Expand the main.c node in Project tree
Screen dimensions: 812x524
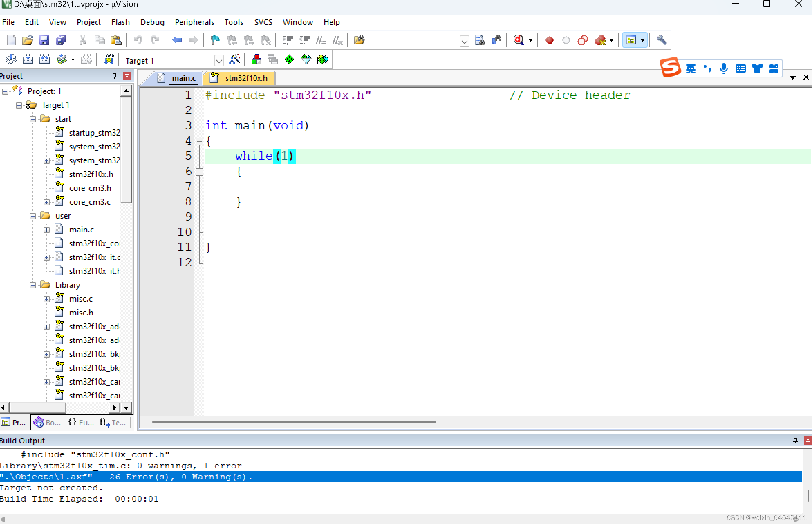47,229
